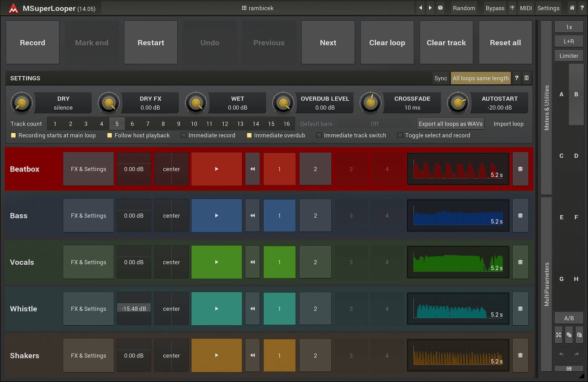Open the 1x oversampling selector
The width and height of the screenshot is (588, 382).
pos(569,27)
